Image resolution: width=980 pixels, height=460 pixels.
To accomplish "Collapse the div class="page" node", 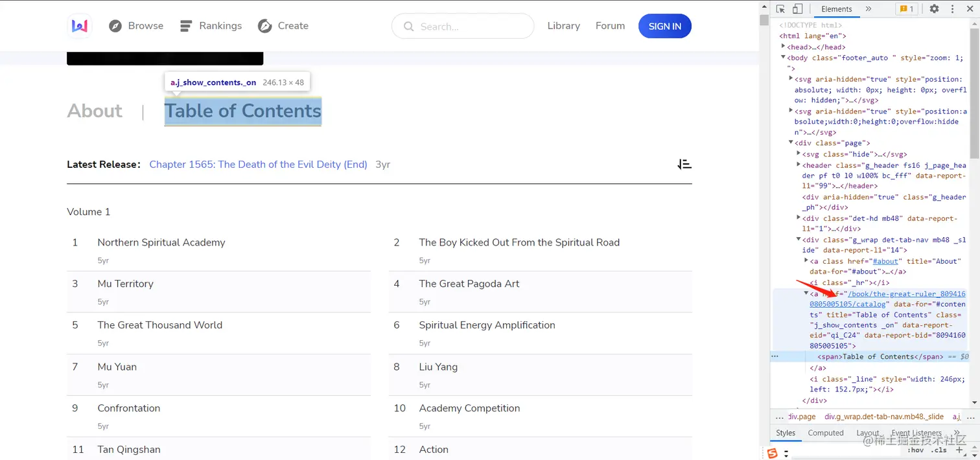I will coord(791,143).
